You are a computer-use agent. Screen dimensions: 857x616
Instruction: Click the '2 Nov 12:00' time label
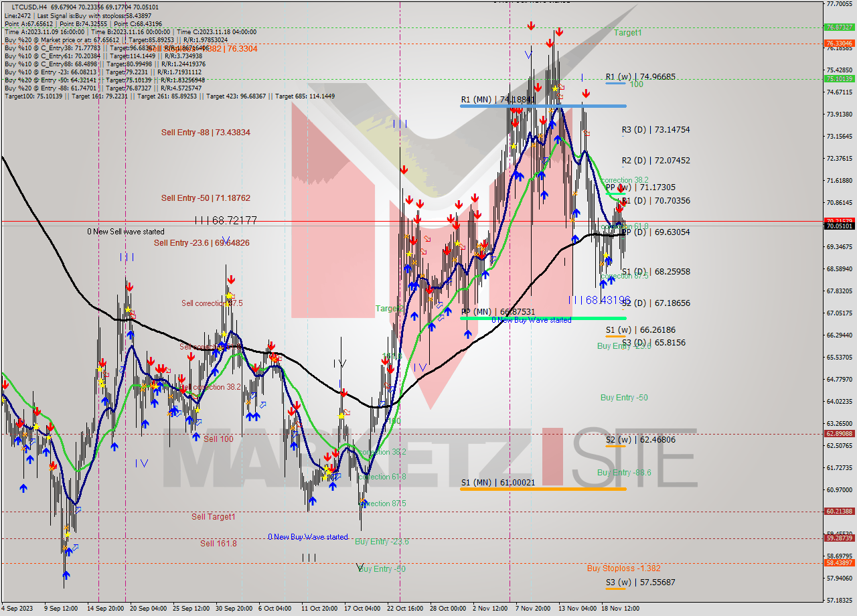click(x=489, y=609)
